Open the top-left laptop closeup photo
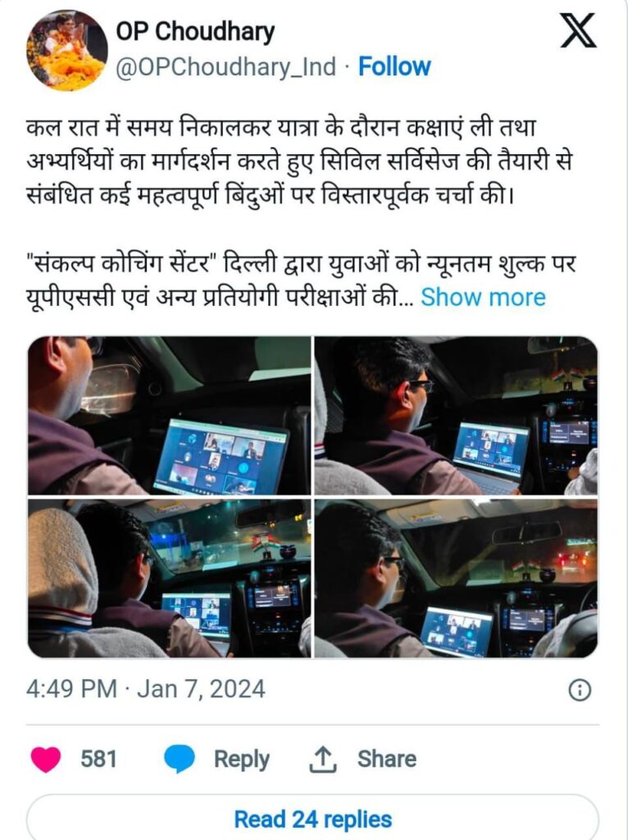The image size is (628, 840). point(169,416)
